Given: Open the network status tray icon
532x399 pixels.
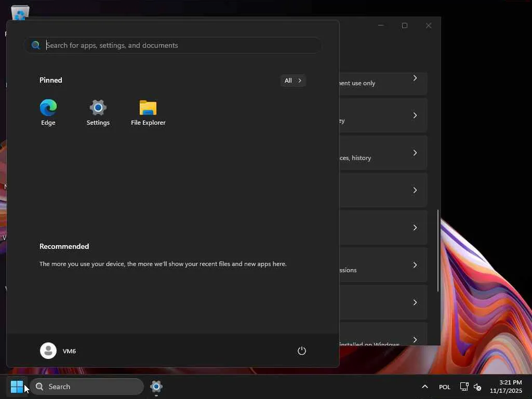Looking at the screenshot, I should 464,387.
